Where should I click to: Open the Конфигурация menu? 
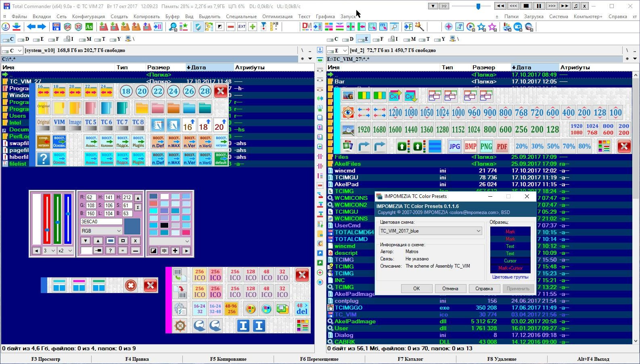88,17
